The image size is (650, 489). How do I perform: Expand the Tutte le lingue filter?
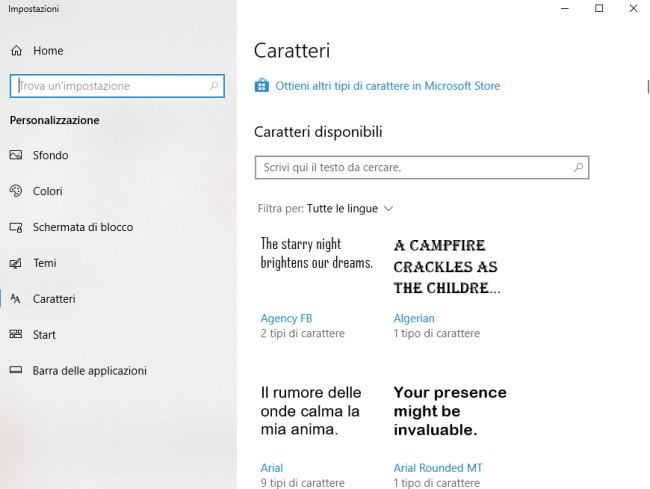click(350, 208)
